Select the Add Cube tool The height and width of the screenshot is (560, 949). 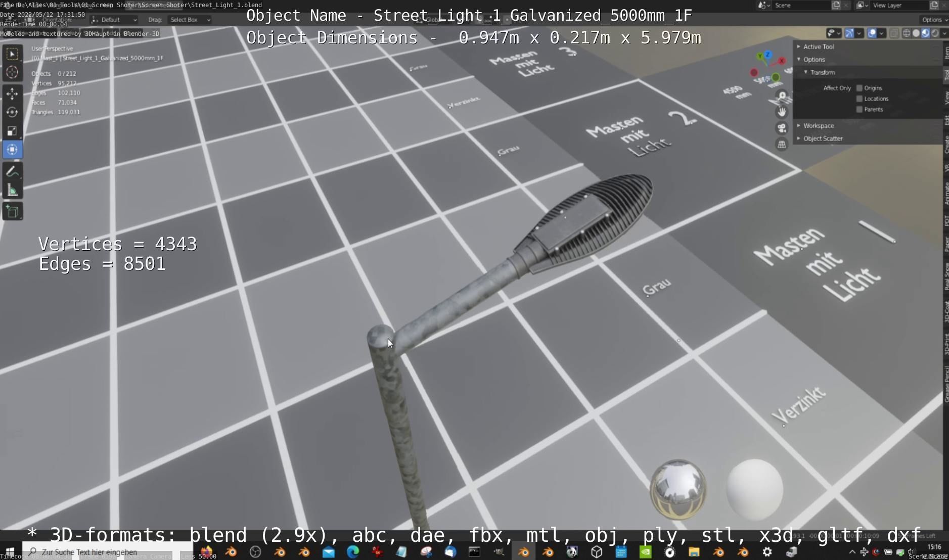pyautogui.click(x=12, y=212)
